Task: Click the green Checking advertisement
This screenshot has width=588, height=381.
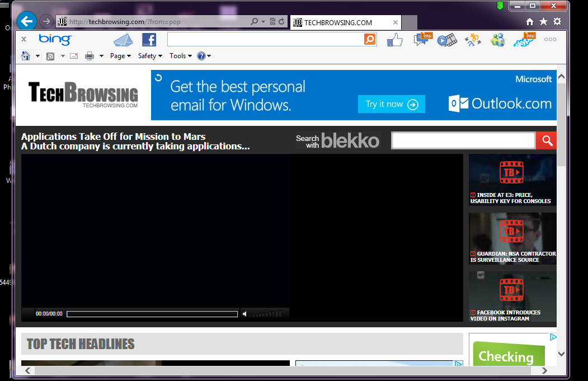Action: click(509, 354)
